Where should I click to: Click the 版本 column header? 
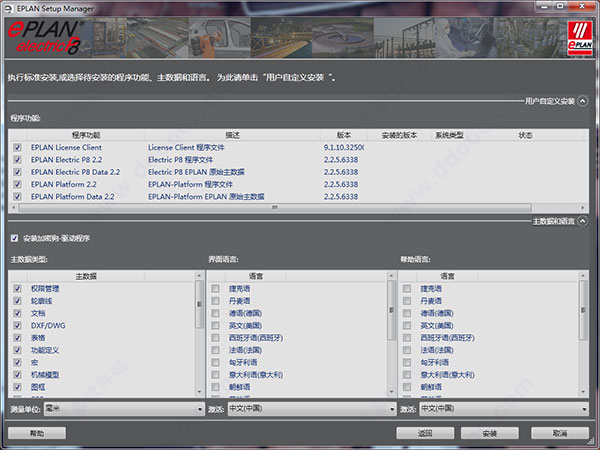coord(344,135)
